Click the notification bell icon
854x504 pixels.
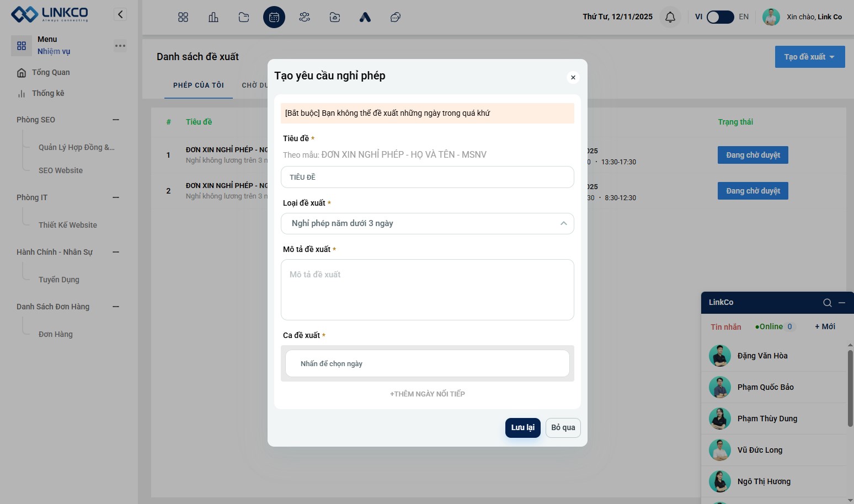click(670, 17)
